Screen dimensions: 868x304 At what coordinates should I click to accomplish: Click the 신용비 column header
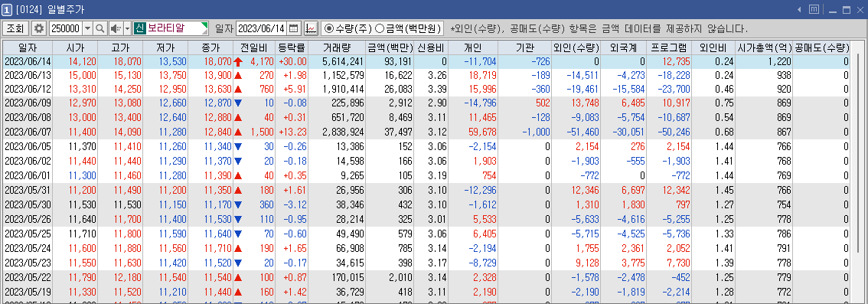point(432,47)
